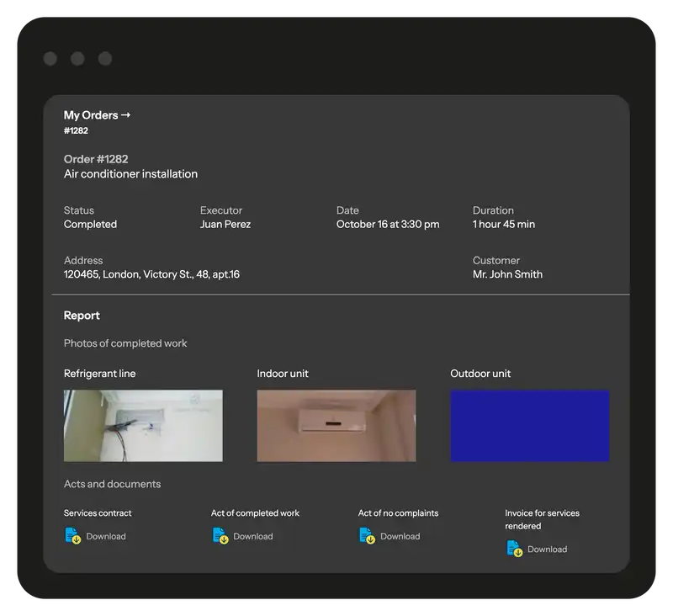The image size is (673, 616).
Task: Click executor name Juan Perez
Action: pos(225,225)
